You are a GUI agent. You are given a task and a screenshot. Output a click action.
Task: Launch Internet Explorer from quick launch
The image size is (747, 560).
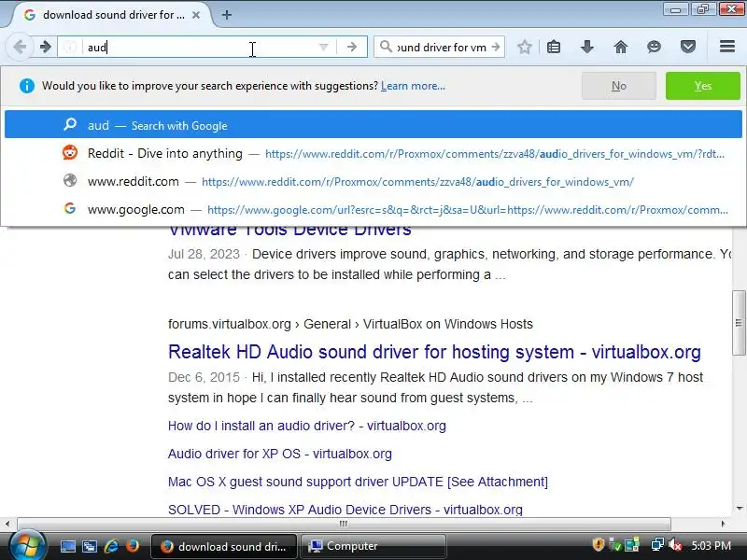pos(111,546)
